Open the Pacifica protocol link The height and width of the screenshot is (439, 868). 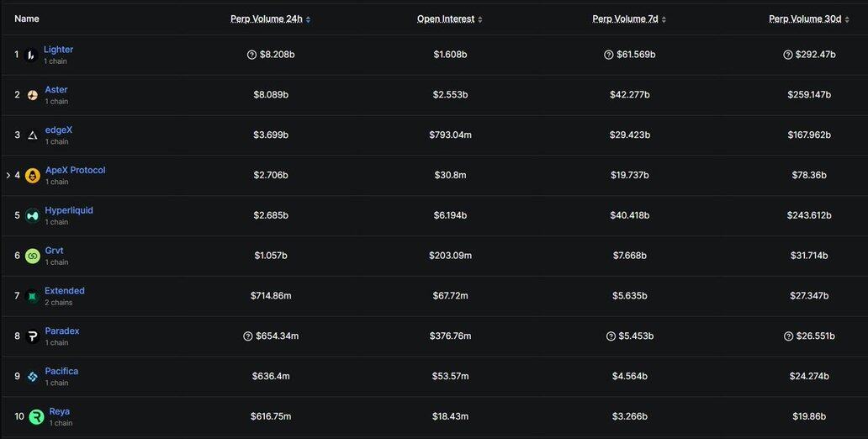pyautogui.click(x=61, y=371)
